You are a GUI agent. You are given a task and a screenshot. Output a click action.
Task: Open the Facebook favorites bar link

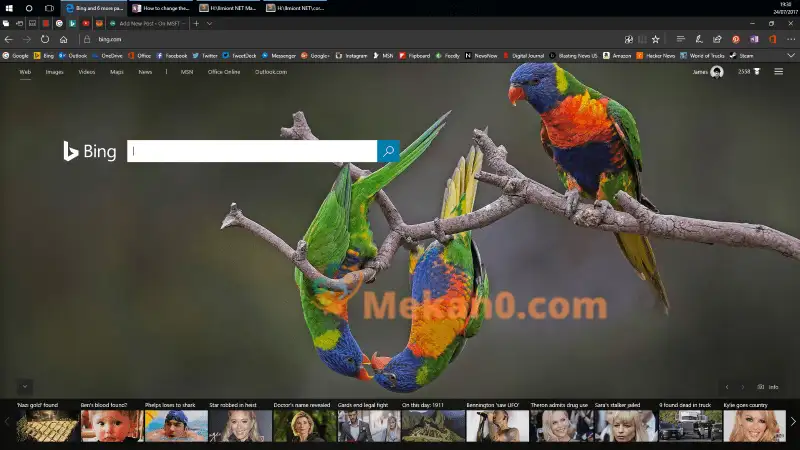point(171,56)
